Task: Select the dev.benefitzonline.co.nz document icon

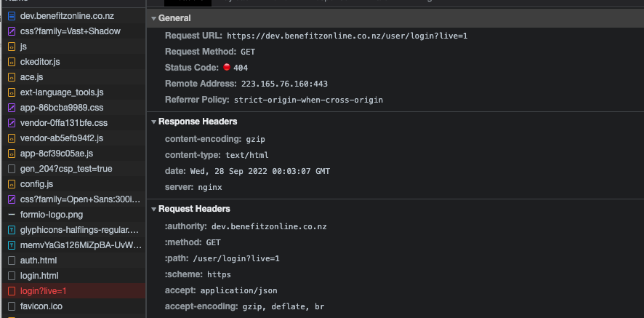Action: click(12, 16)
